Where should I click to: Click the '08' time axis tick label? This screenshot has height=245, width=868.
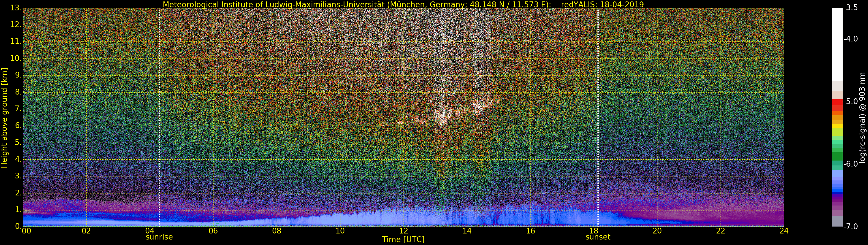coord(277,231)
